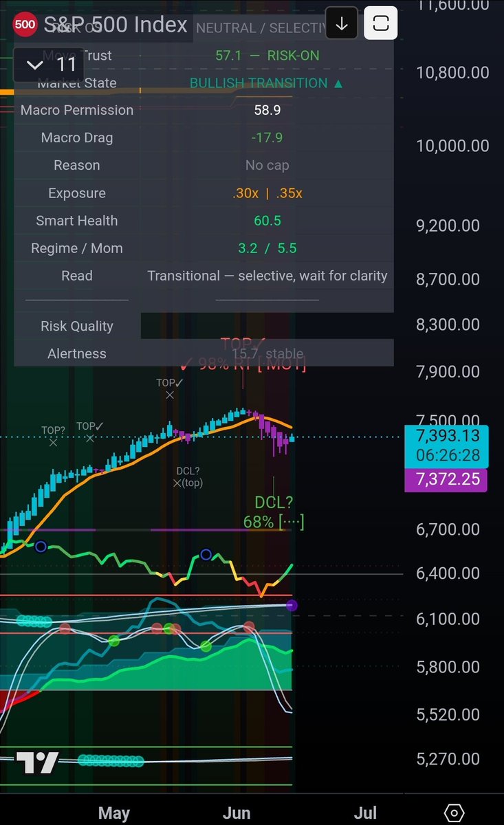Tap the 5,270.00 price scale label
The height and width of the screenshot is (825, 504).
pos(448,759)
